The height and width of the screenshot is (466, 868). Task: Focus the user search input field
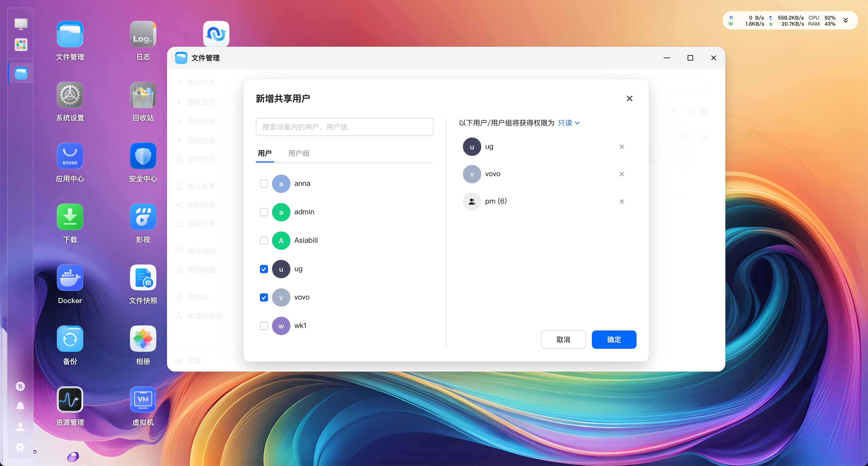344,127
